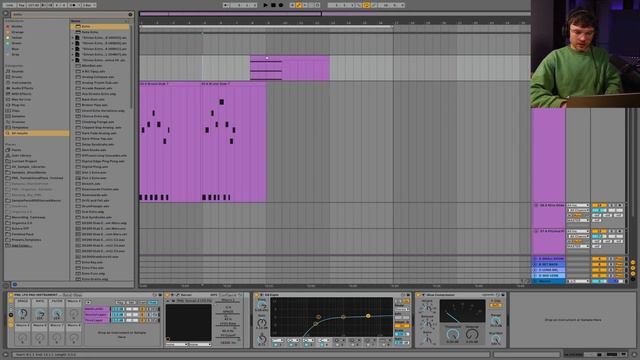Viewport: 640px width, 360px height.
Task: Select the first pink rack chain
Action: tap(96, 309)
